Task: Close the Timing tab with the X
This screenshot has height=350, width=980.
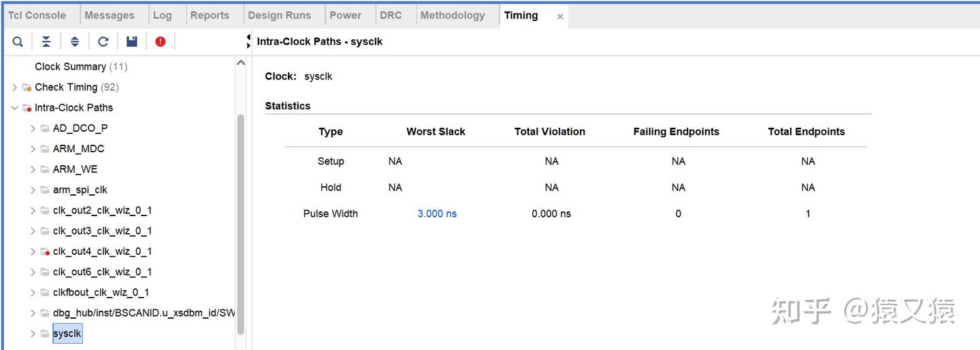Action: (560, 16)
